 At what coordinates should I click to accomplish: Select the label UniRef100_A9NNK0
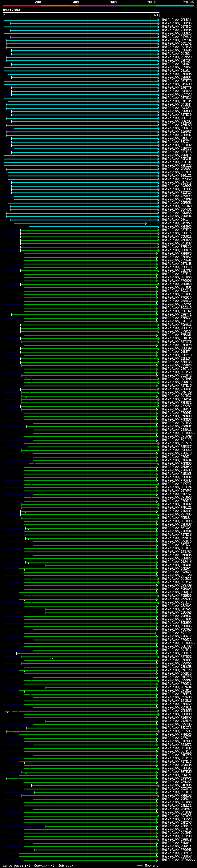(x=177, y=226)
